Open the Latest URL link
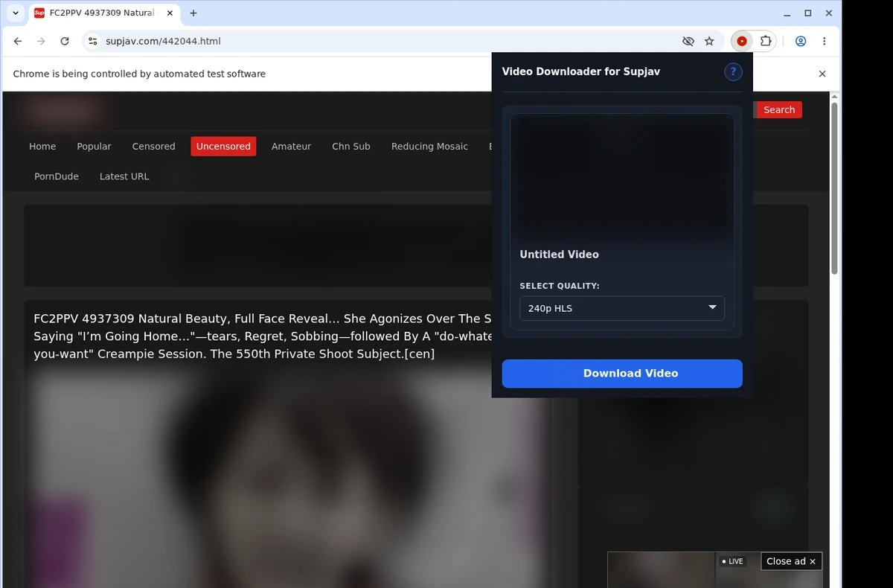Screen dimensions: 893x588 pos(124,176)
